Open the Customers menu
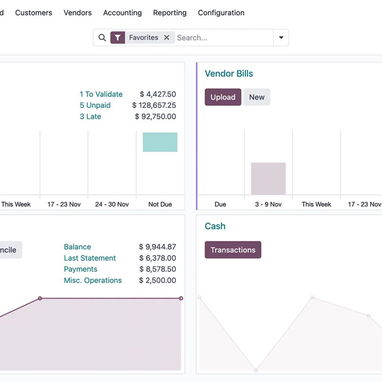 tap(33, 13)
